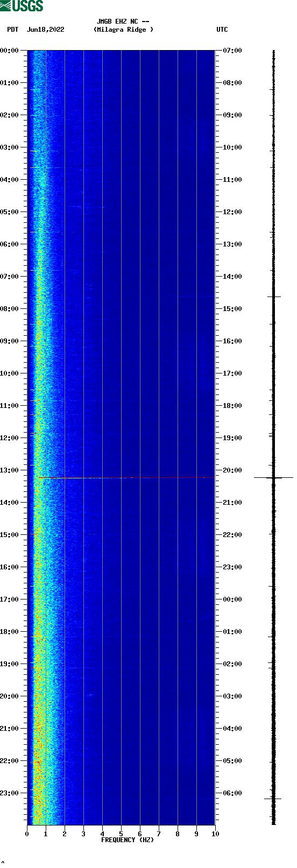Viewport: 297px width, 868px height.
Task: Click the 21:00 UTC label on right axis
Action: [x=232, y=503]
